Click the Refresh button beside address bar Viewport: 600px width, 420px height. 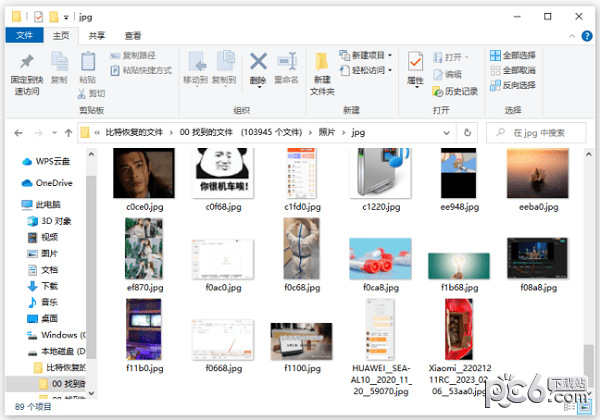pos(467,133)
